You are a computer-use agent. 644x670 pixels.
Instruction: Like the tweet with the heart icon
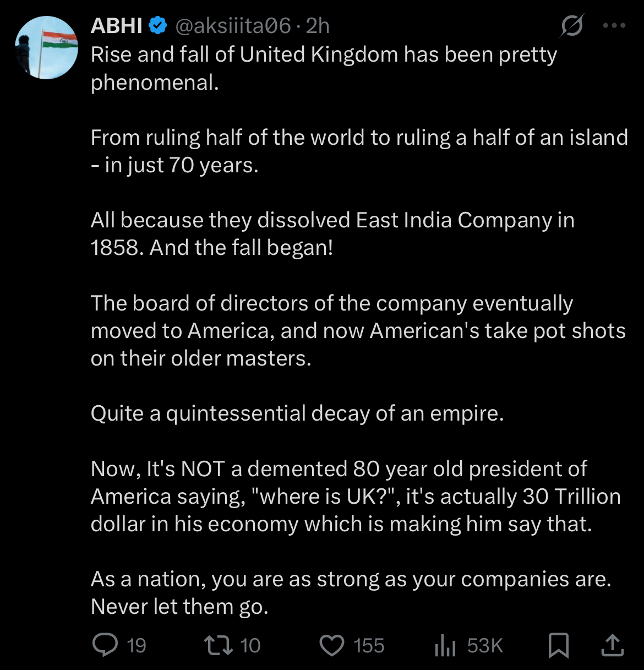coord(332,646)
